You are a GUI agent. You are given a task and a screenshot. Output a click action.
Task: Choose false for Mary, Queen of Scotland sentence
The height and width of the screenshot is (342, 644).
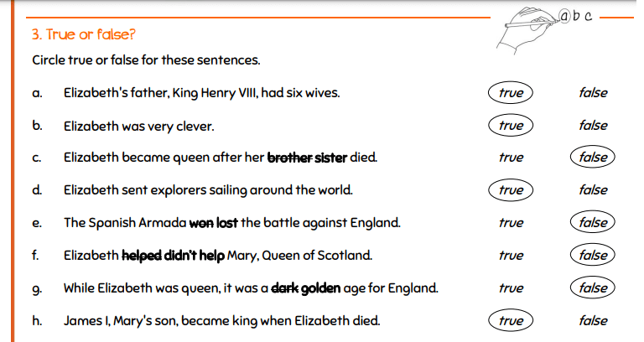[593, 255]
